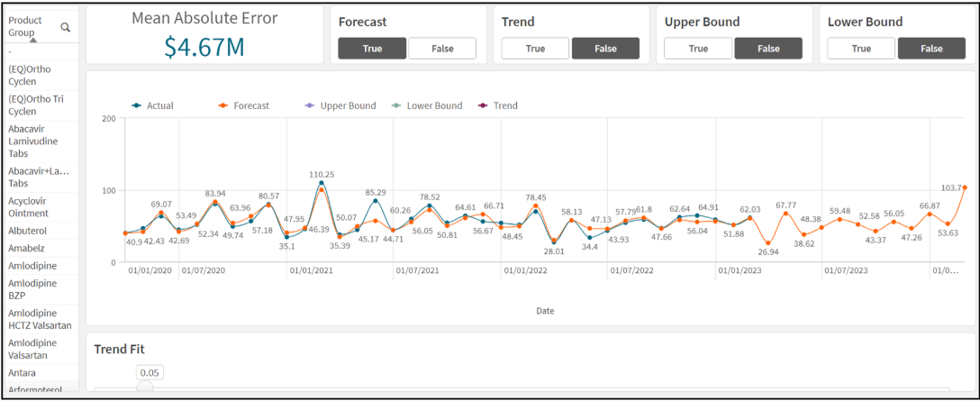
Task: Set Trend toggle to False
Action: coord(605,48)
